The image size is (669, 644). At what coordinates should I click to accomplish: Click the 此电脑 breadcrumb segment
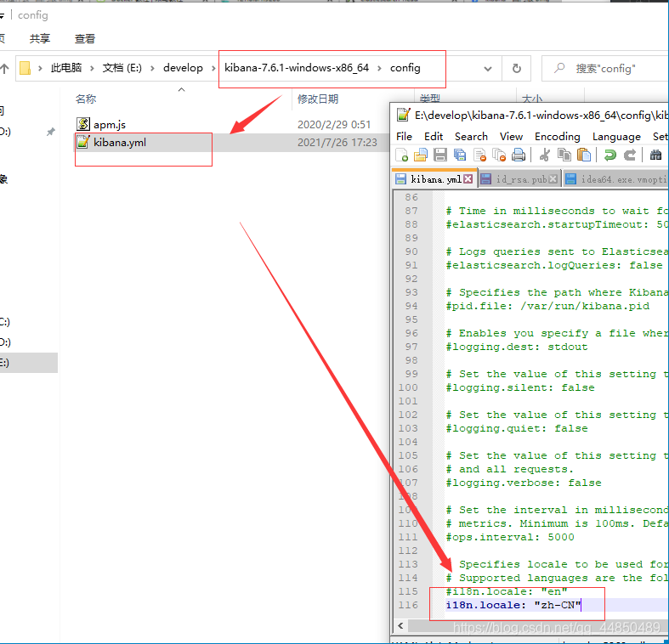(x=66, y=68)
